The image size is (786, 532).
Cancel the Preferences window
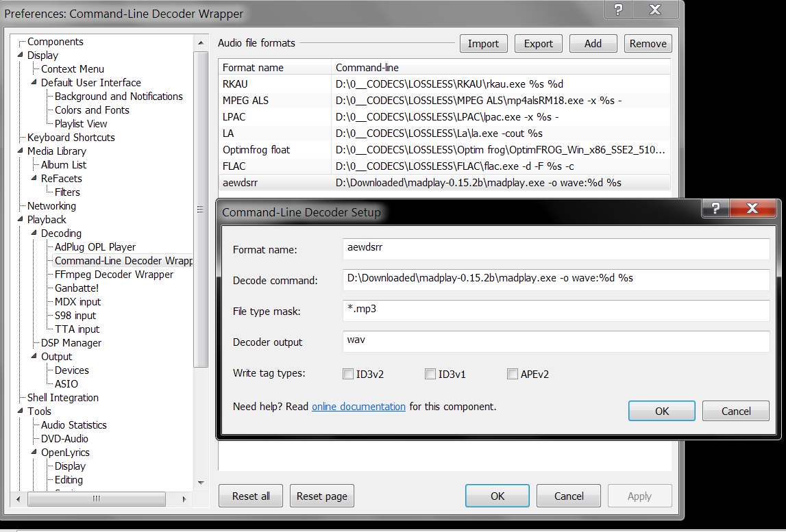pyautogui.click(x=569, y=496)
